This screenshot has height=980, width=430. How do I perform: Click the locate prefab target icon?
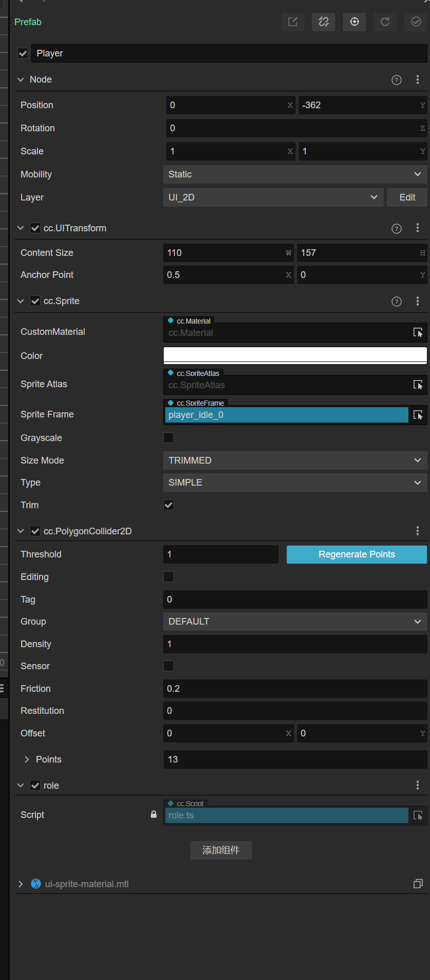pyautogui.click(x=354, y=22)
